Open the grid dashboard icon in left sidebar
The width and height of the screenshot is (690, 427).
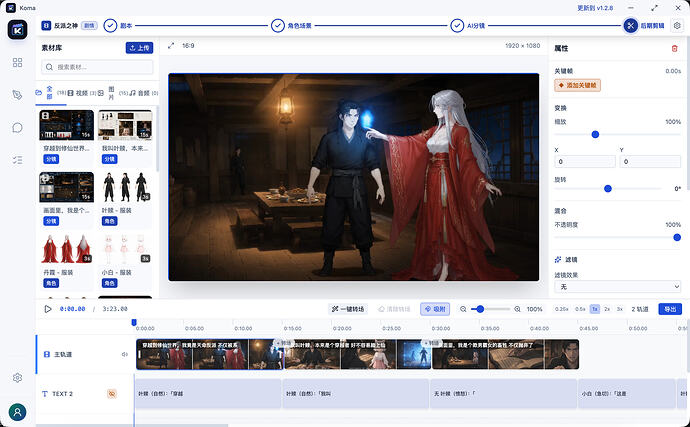(17, 63)
